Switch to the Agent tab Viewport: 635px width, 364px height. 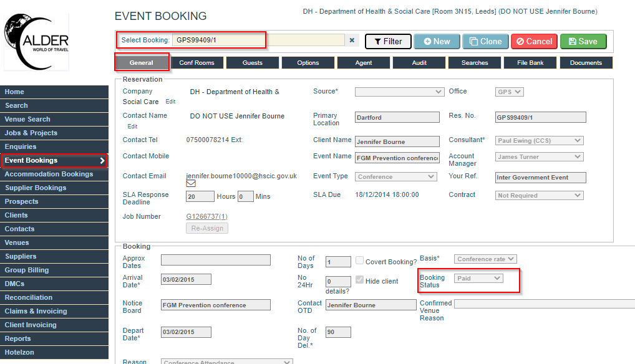coord(364,63)
